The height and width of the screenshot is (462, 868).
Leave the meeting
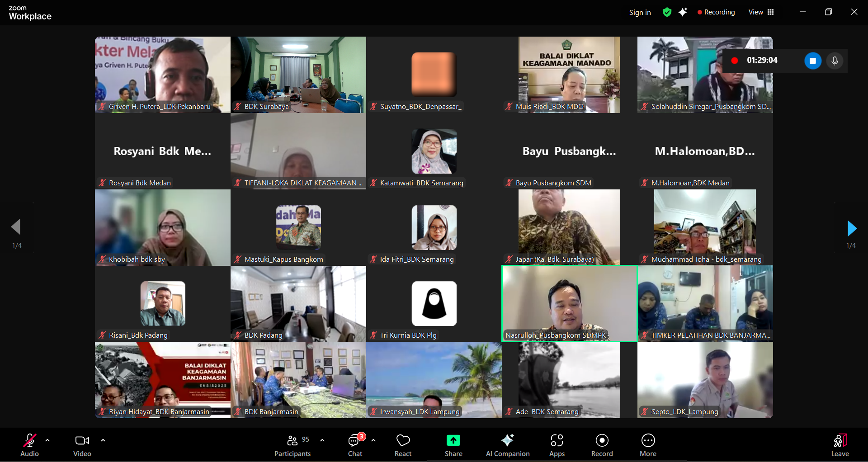pos(840,445)
